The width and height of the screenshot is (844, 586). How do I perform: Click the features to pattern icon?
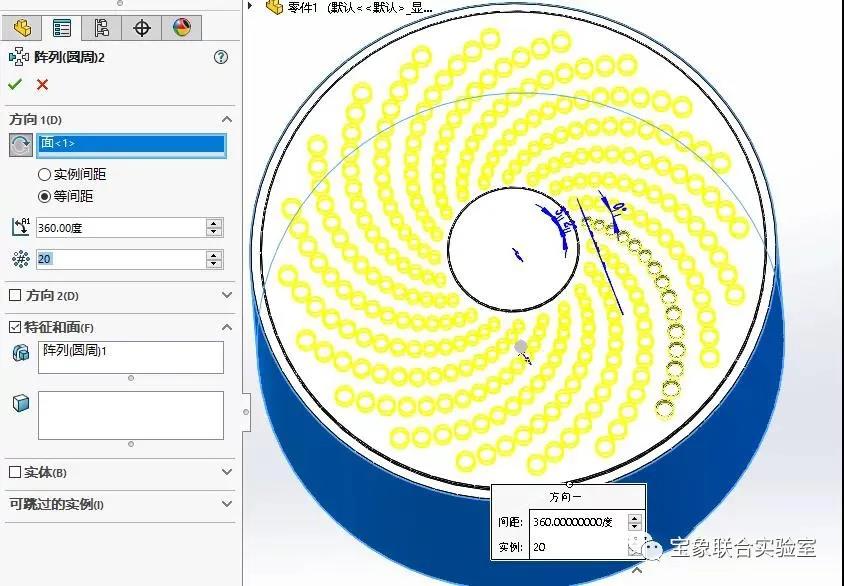coord(20,353)
